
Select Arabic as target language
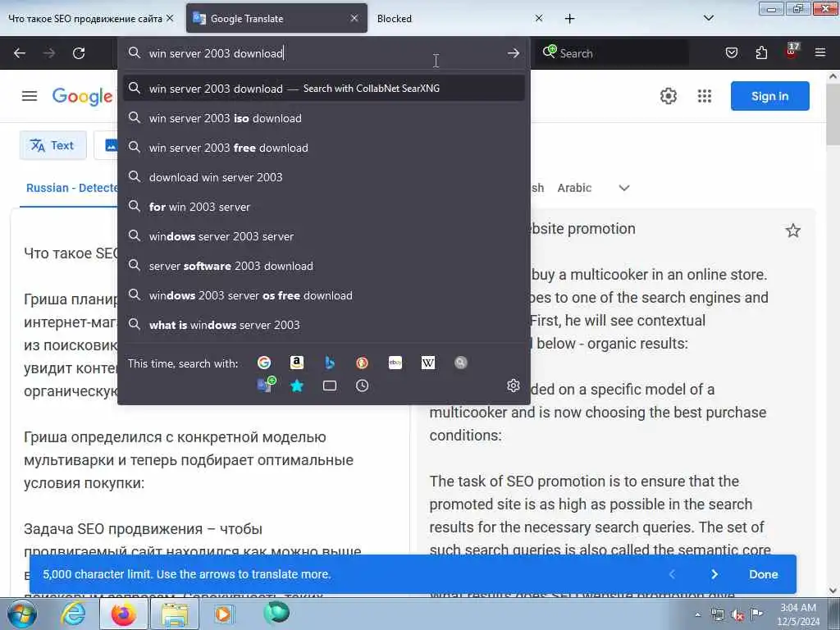tap(574, 188)
